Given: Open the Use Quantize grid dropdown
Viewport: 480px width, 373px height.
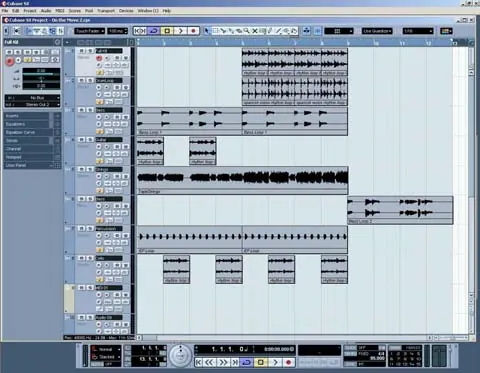Looking at the screenshot, I should point(377,31).
